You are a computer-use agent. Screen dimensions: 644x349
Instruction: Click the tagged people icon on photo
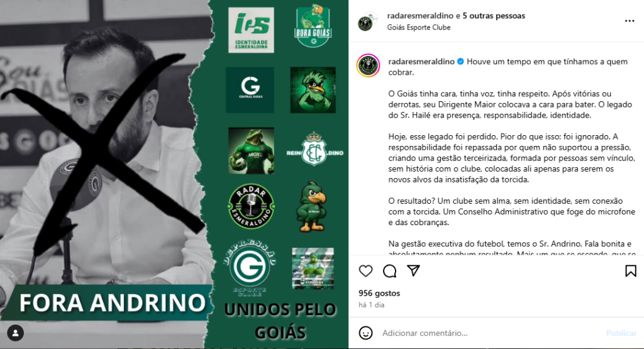(15, 333)
